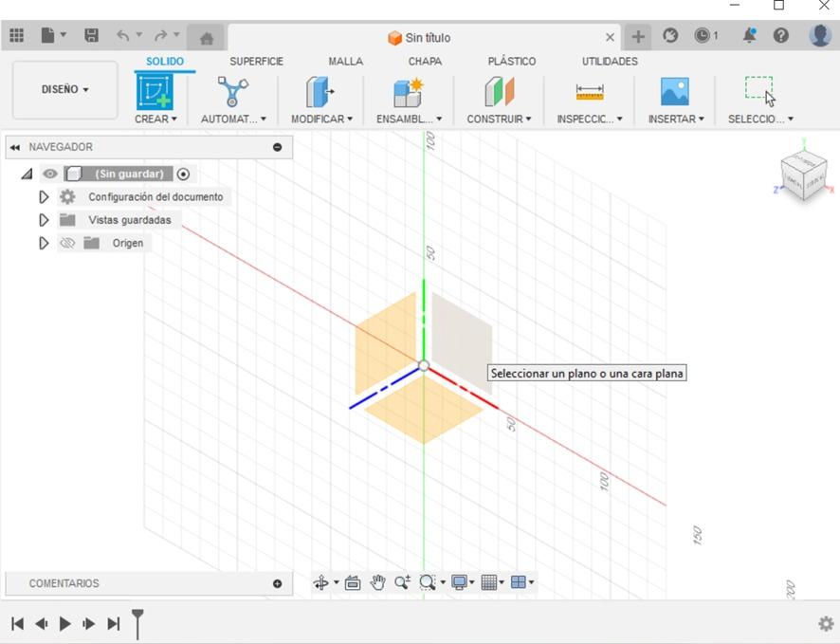This screenshot has height=644, width=840.
Task: Expand the Origen tree node
Action: [x=44, y=243]
